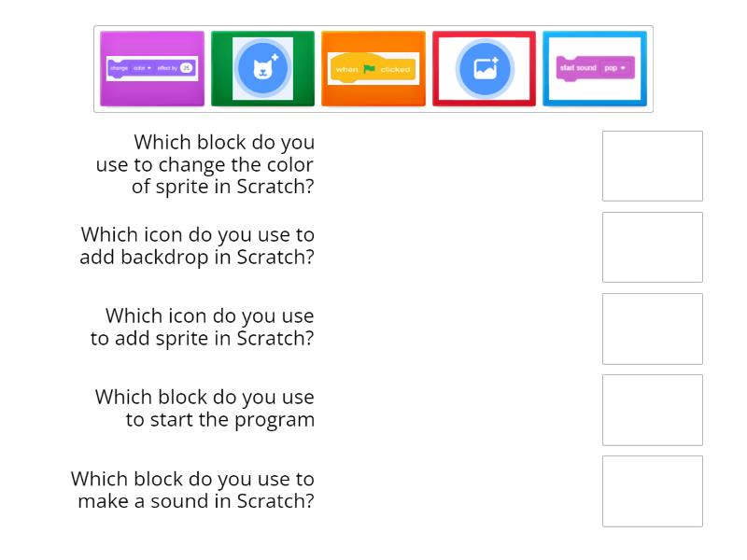Click the answer box for the add backdrop question
The image size is (747, 560).
[x=653, y=247]
